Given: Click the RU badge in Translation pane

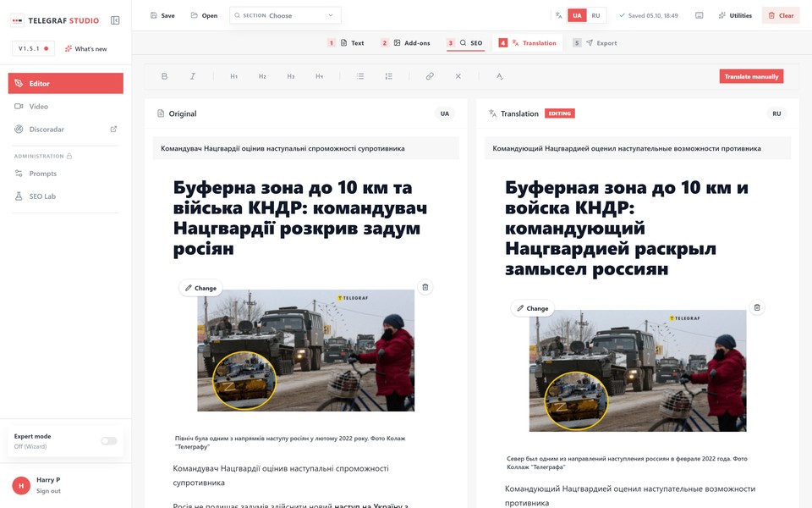Looking at the screenshot, I should (x=776, y=113).
